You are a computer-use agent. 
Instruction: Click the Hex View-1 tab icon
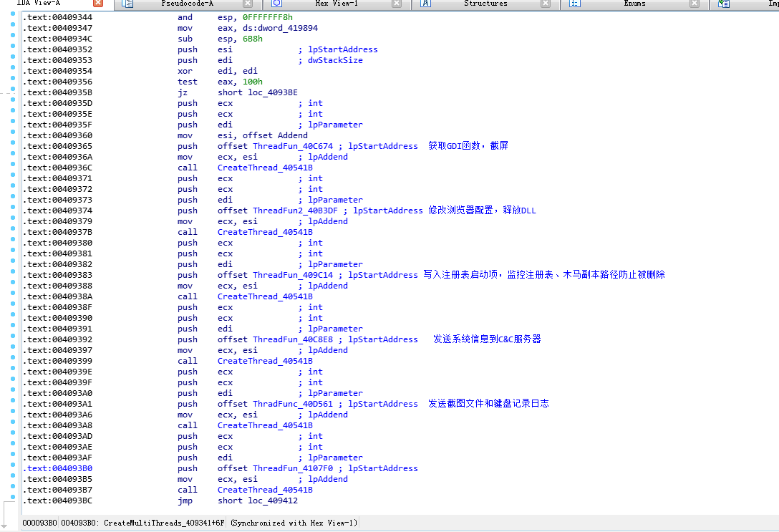coord(276,4)
